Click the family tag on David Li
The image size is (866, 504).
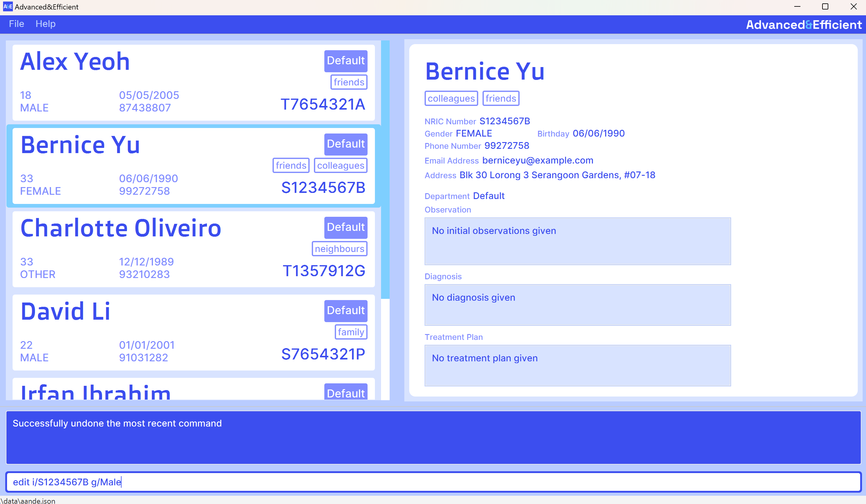pos(350,332)
